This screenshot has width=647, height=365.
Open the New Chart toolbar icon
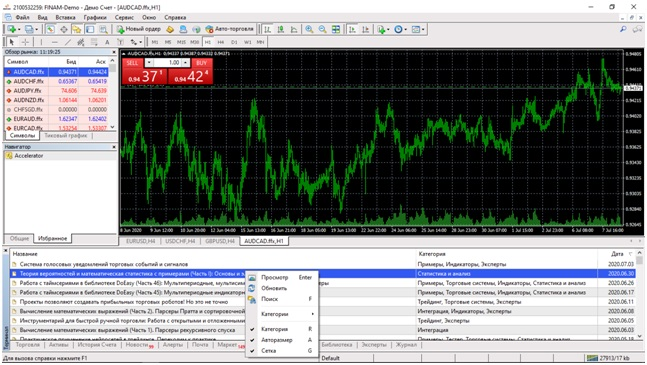click(x=12, y=29)
